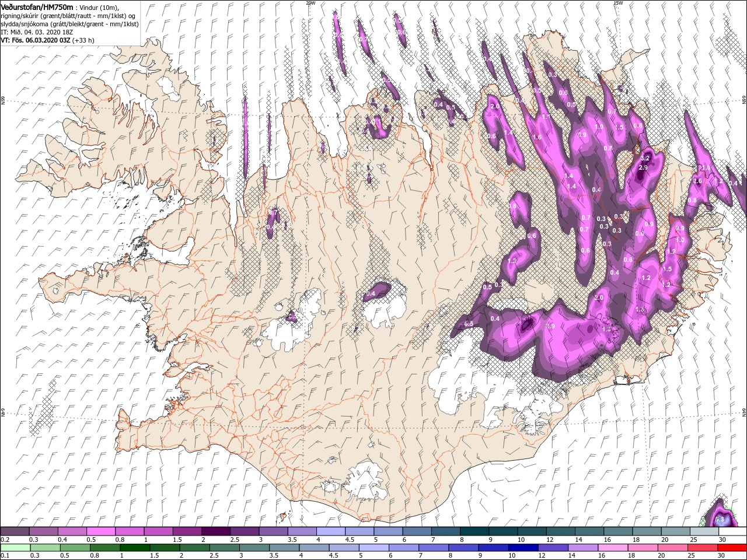Pick dark teal swatch labeled 8 in top legend
This screenshot has height=560, width=747.
pos(474,531)
